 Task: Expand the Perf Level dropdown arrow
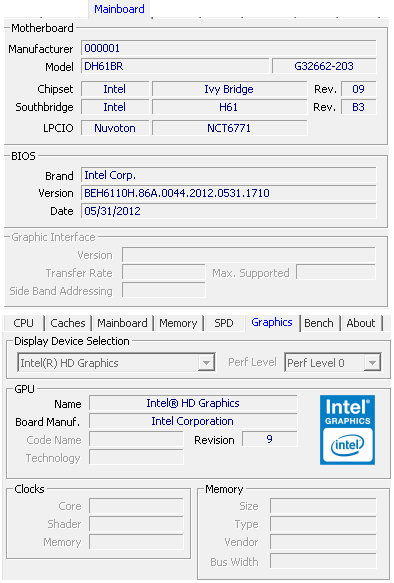click(372, 362)
